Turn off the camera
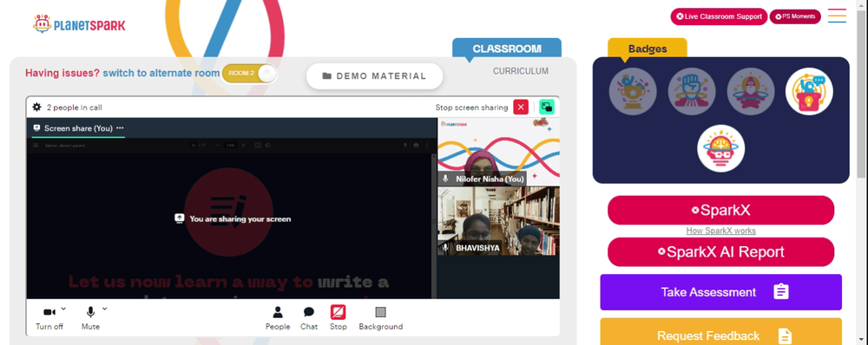Viewport: 868px width, 345px height. click(x=49, y=318)
